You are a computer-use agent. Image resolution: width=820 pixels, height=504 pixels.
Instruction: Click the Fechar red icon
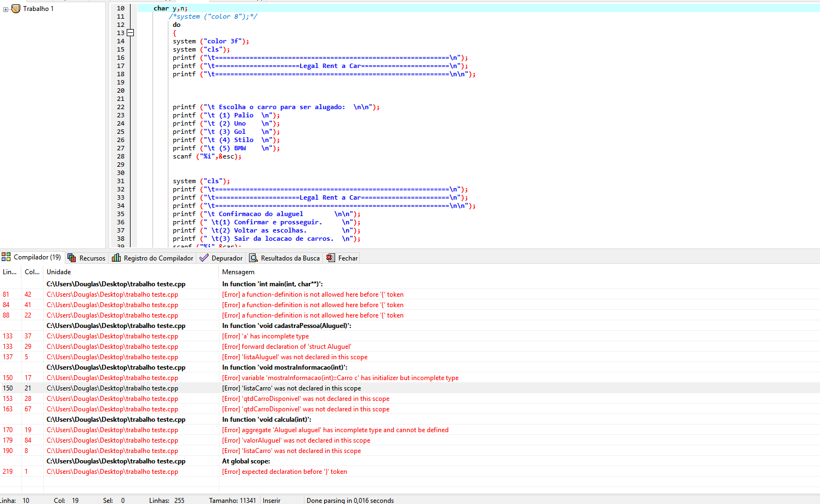click(331, 258)
